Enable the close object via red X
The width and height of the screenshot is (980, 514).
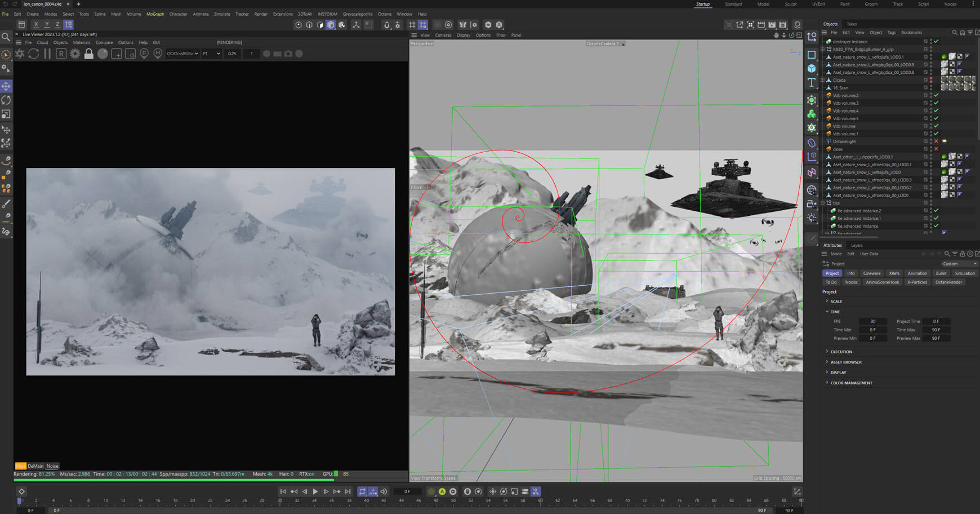pyautogui.click(x=936, y=149)
